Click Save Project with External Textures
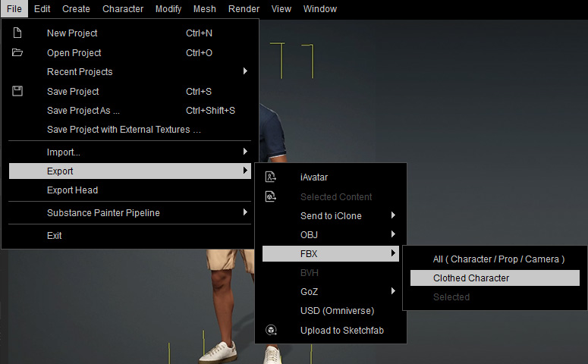Image resolution: width=588 pixels, height=364 pixels. pos(124,130)
